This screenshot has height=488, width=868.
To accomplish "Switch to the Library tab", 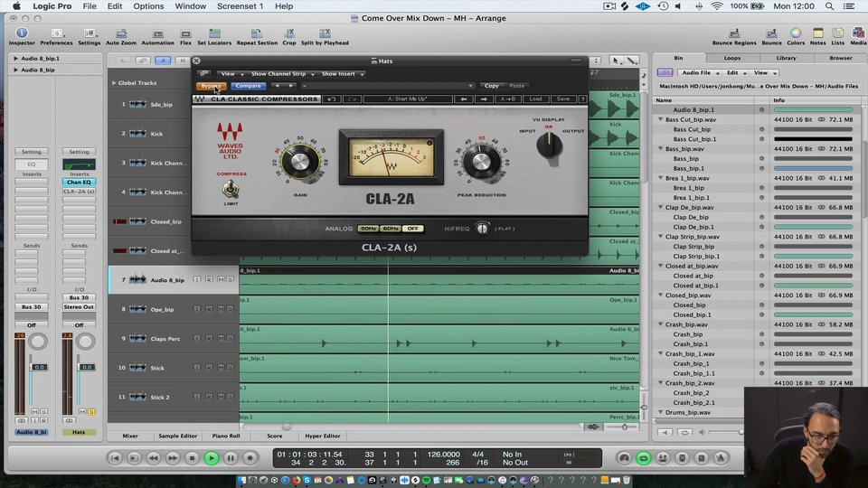I will (x=786, y=58).
